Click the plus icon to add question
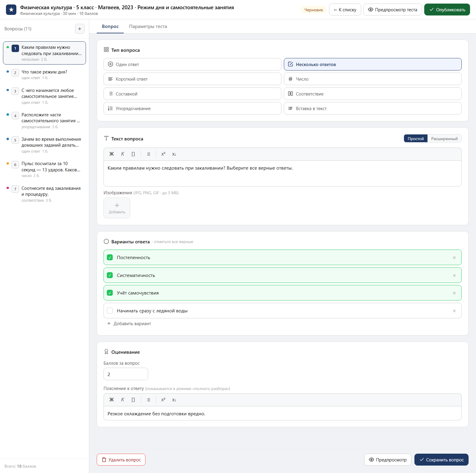The height and width of the screenshot is (473, 476). (x=79, y=29)
